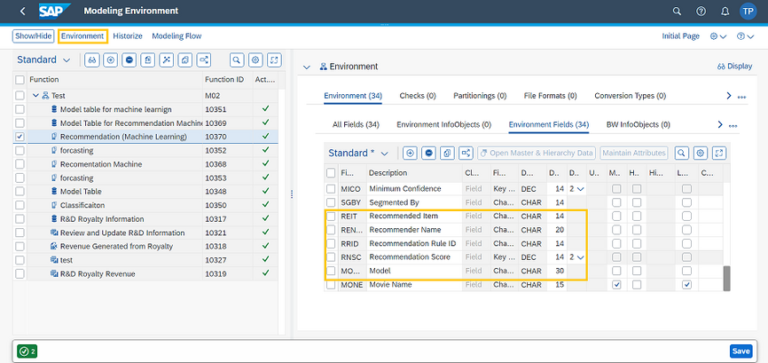Click the Save button
Image resolution: width=768 pixels, height=363 pixels.
coord(741,351)
